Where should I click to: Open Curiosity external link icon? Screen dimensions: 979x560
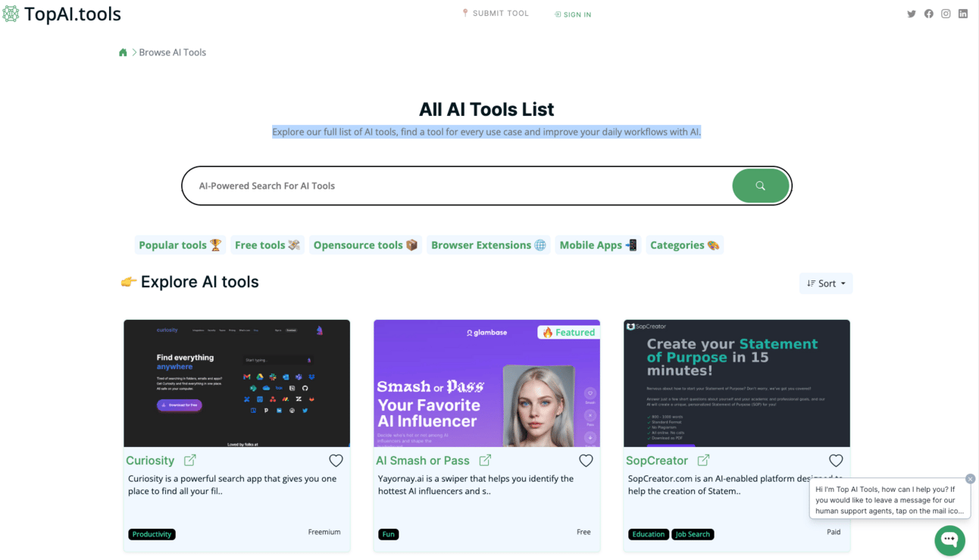[x=190, y=460]
